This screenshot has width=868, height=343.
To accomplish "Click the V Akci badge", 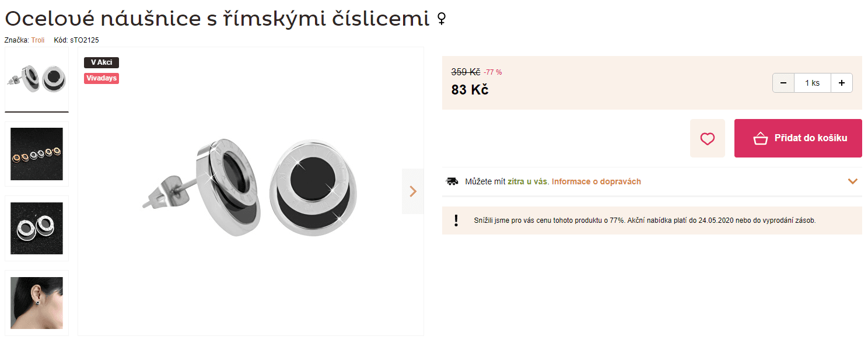I will (101, 63).
